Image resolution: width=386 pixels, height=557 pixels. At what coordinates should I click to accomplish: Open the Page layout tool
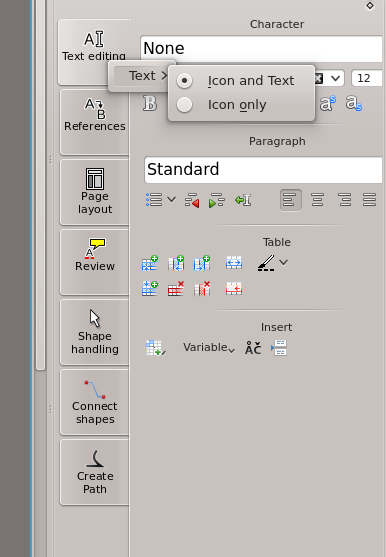click(94, 192)
